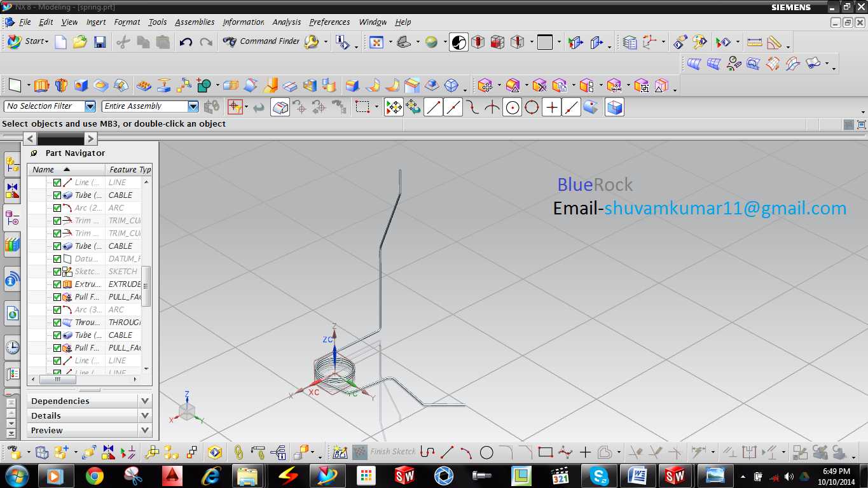This screenshot has height=488, width=868.
Task: Click the Measure Distance ruler icon
Action: pyautogui.click(x=754, y=43)
